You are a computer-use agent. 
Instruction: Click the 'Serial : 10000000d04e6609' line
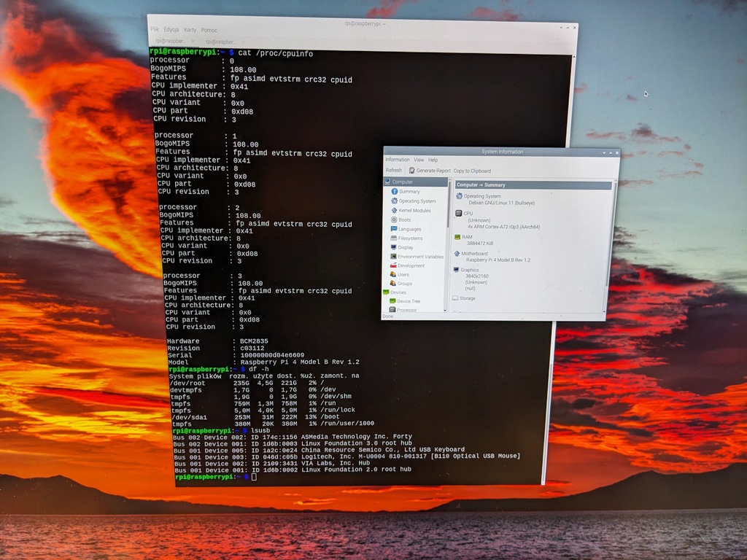click(236, 355)
